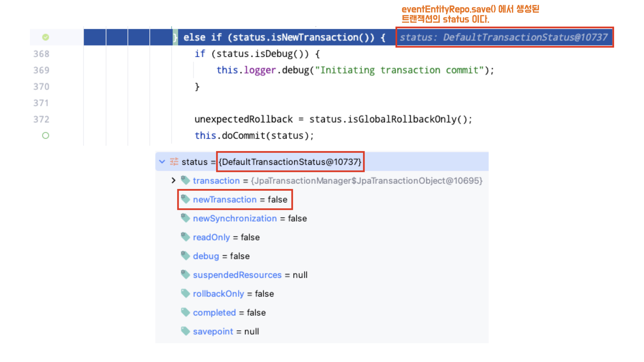Click the field icon beside debug variable
The width and height of the screenshot is (644, 362).
[x=185, y=255]
